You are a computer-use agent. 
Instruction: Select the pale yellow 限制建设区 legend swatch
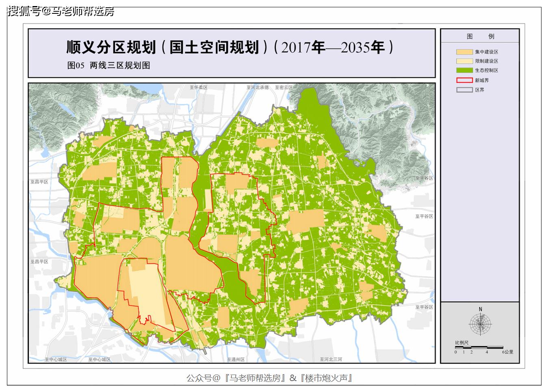[464, 61]
